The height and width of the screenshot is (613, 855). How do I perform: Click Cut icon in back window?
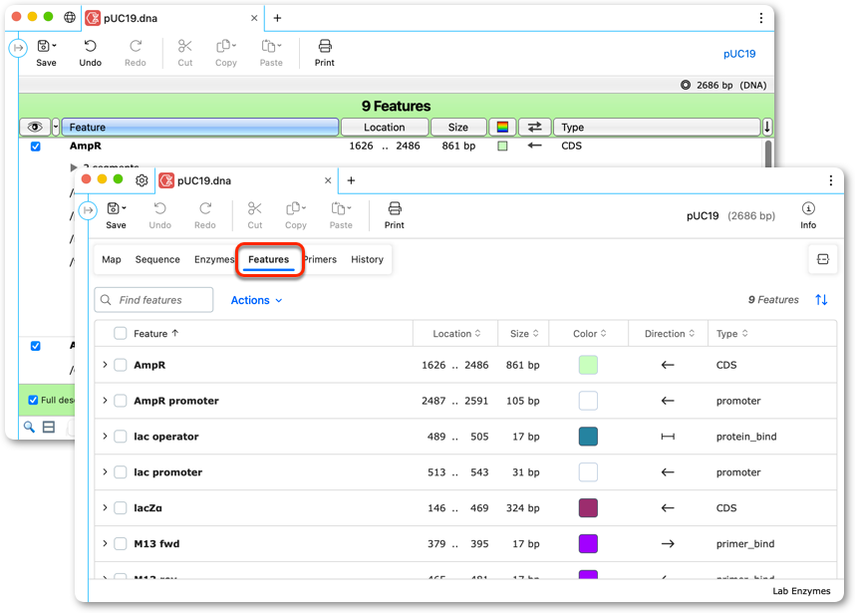pos(185,46)
